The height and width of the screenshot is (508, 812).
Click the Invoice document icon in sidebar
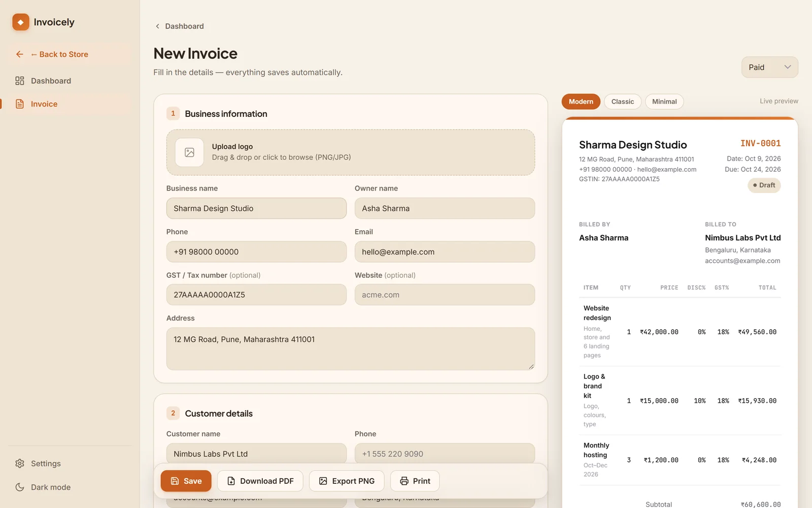pyautogui.click(x=20, y=104)
